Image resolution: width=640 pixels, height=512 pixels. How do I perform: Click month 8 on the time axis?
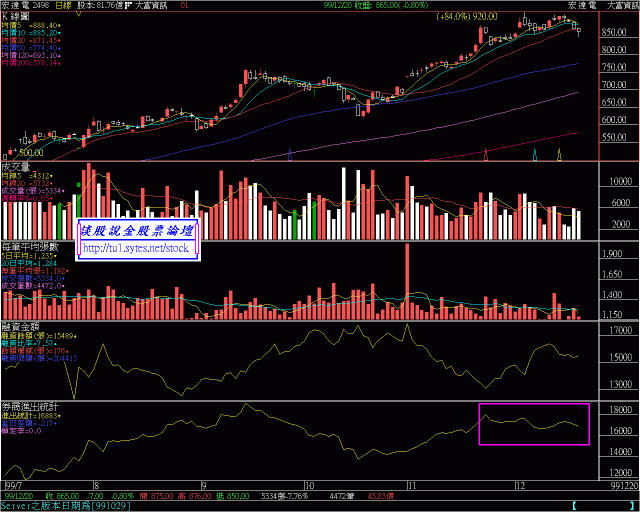tap(97, 486)
